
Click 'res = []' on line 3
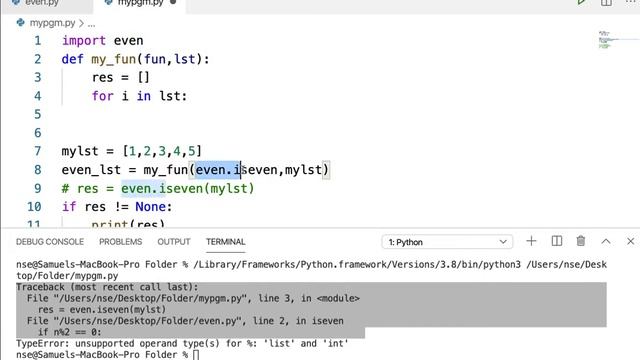tap(121, 78)
